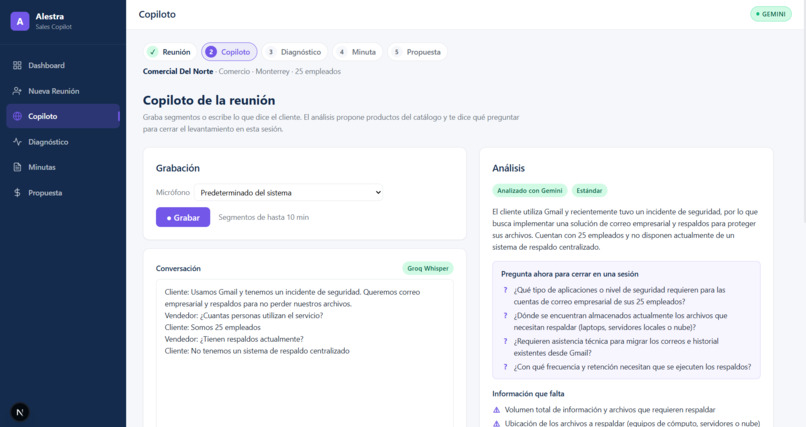Click the Groq Whisper badge
Viewport: 806px width, 427px height.
click(428, 268)
